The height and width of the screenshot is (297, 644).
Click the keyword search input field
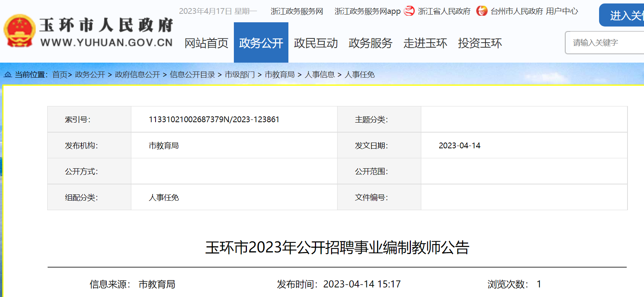coord(605,43)
